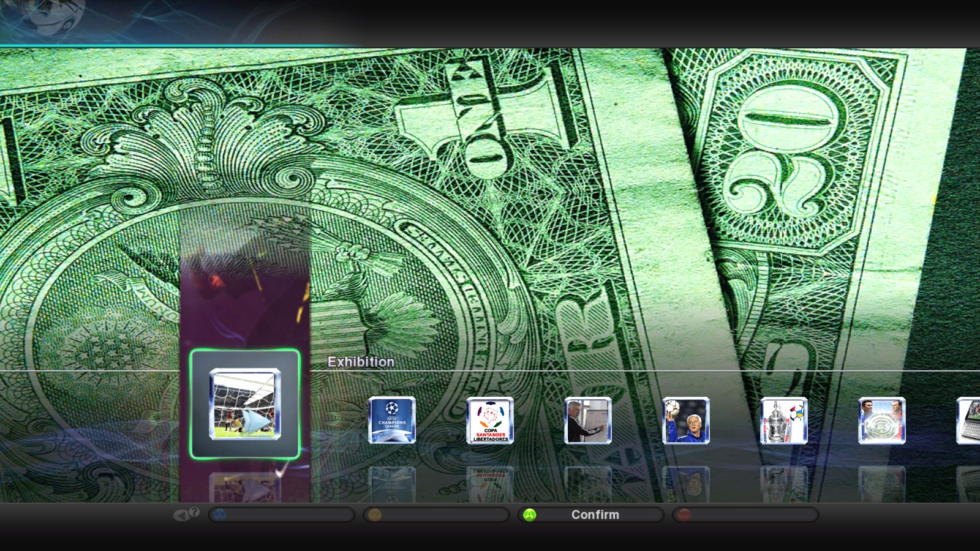Screen dimensions: 980x551
Task: Click the red B button slot
Action: tap(745, 515)
